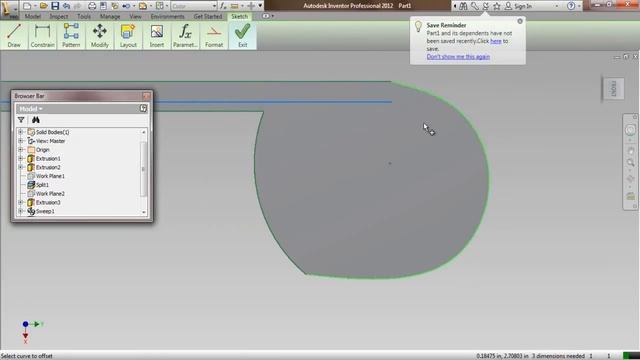Switch to the View ribbon tab

135,16
